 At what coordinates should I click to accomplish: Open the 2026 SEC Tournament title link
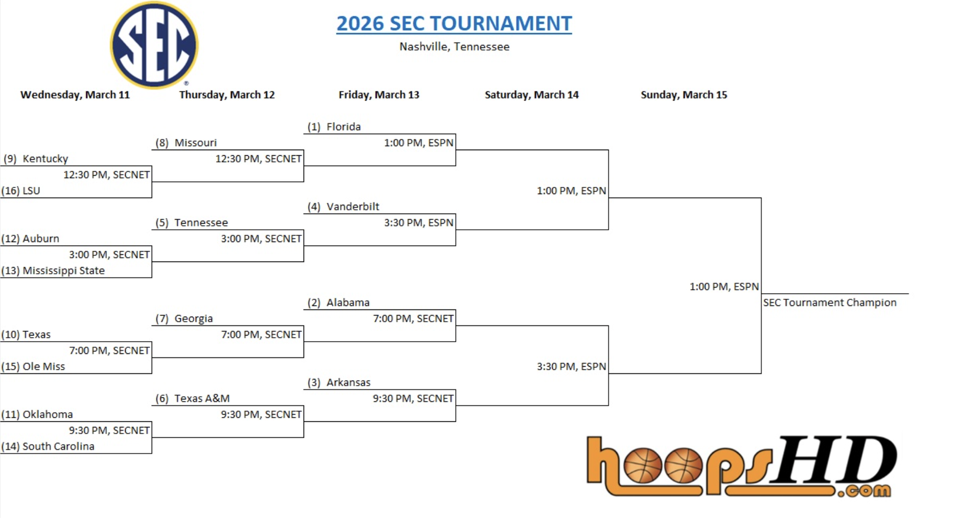454,23
